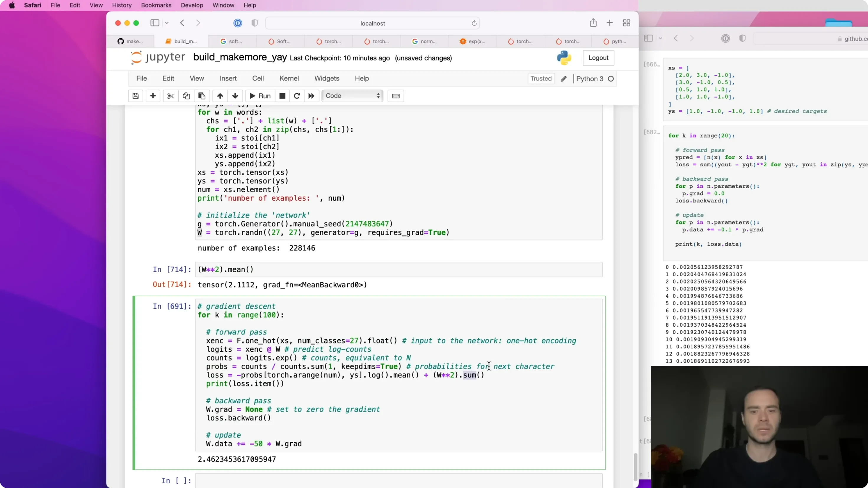The height and width of the screenshot is (488, 868).
Task: Switch to the make... GitHub tab
Action: 130,41
